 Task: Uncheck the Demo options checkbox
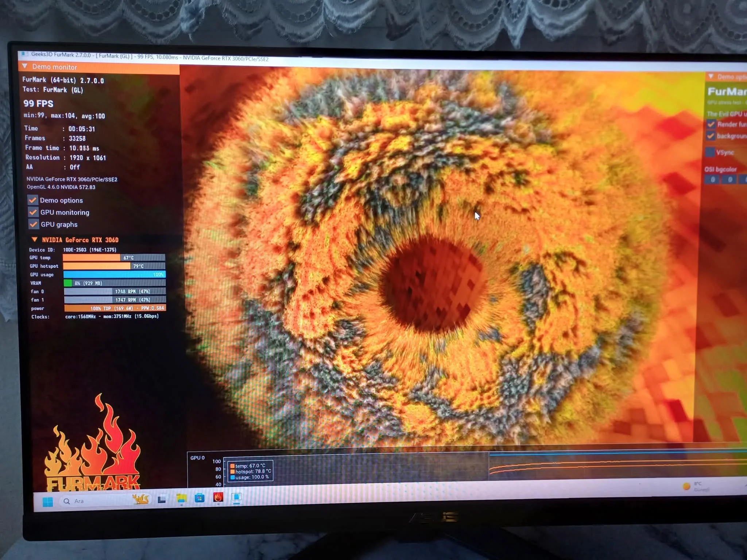coord(33,200)
